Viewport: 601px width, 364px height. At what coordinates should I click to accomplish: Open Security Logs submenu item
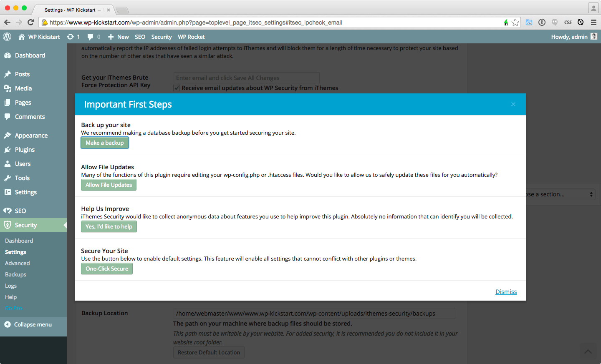point(11,286)
